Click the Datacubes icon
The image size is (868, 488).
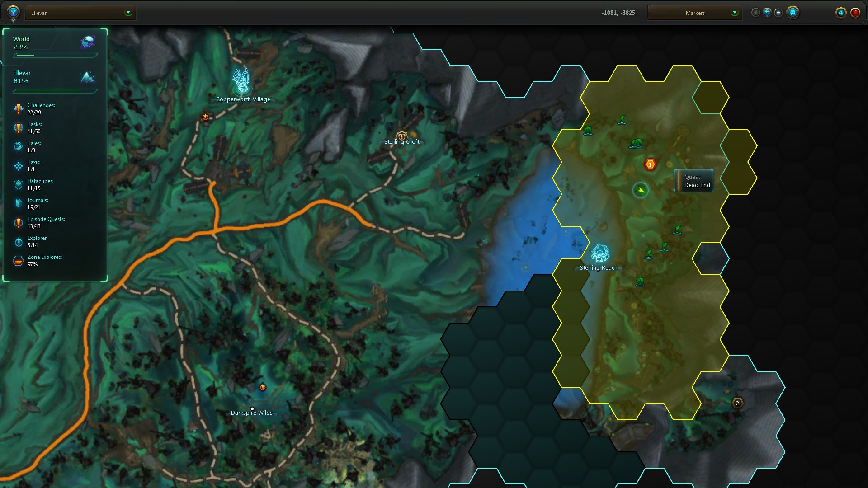point(18,185)
